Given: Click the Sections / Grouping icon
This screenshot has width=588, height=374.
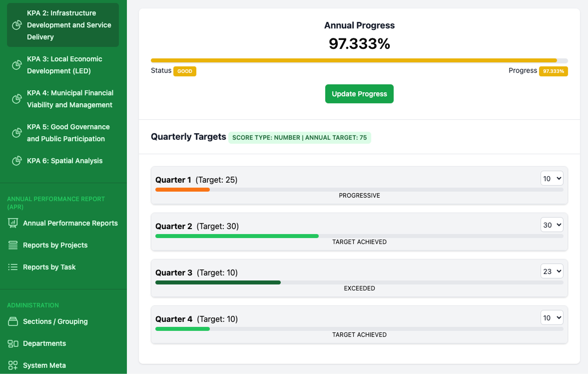Looking at the screenshot, I should point(13,322).
